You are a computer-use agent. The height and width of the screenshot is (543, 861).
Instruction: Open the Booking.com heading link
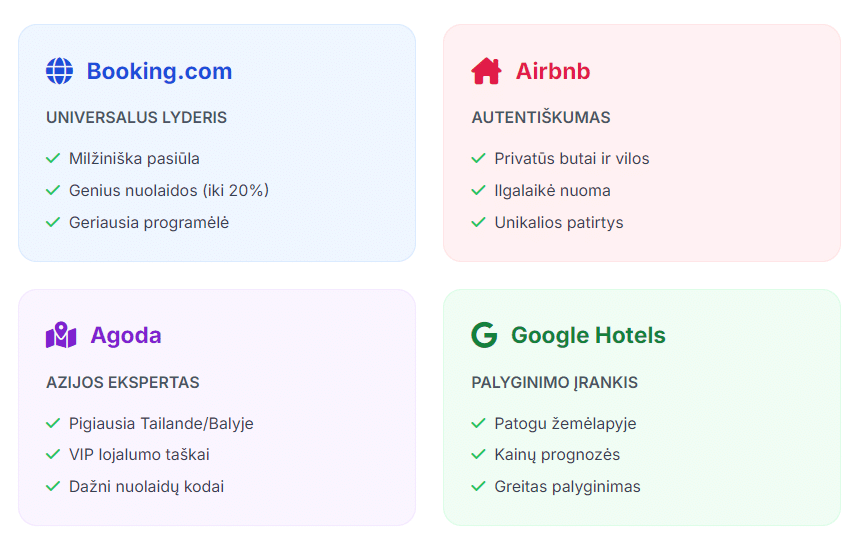(159, 71)
